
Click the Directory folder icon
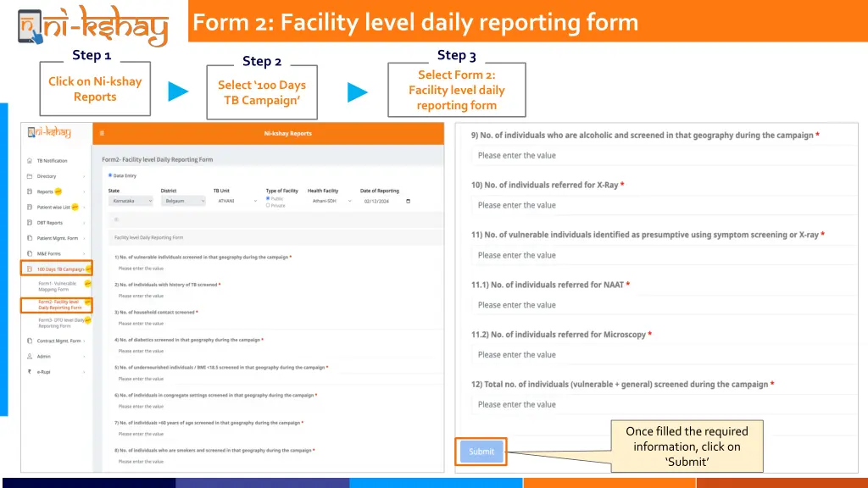click(30, 176)
